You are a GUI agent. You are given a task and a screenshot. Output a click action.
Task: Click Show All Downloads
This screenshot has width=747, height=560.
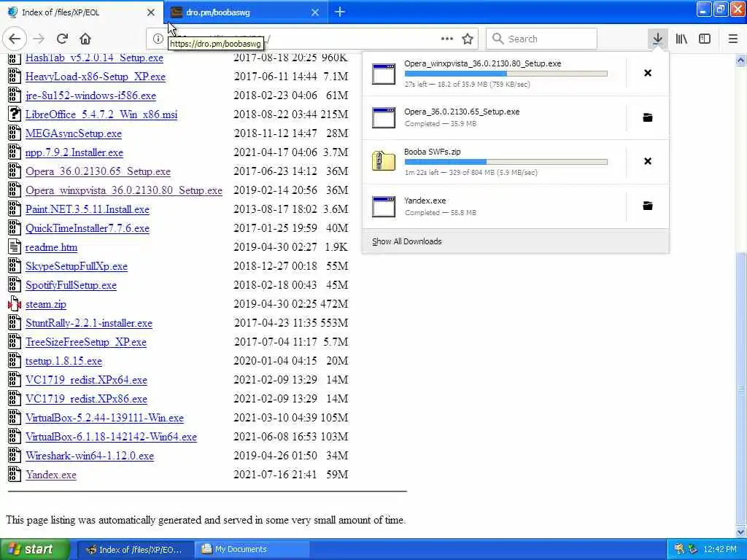407,241
